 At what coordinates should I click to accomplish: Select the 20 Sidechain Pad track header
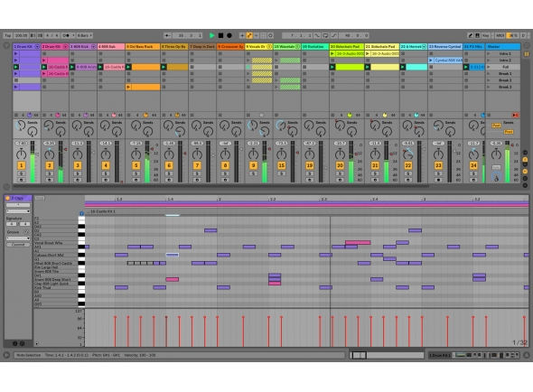pyautogui.click(x=347, y=46)
